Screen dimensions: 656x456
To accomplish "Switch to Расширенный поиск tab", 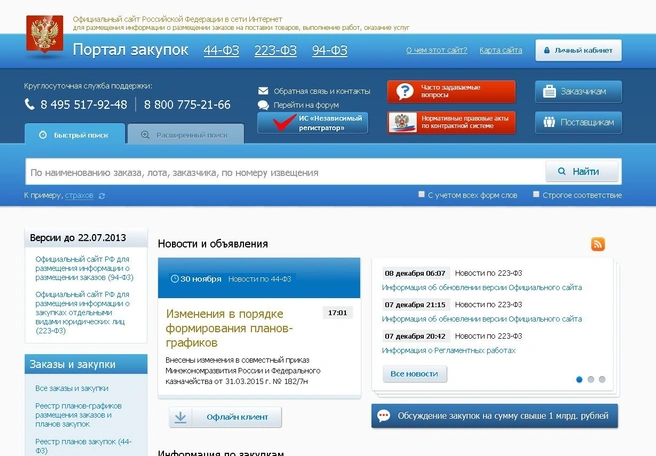I will (x=186, y=133).
